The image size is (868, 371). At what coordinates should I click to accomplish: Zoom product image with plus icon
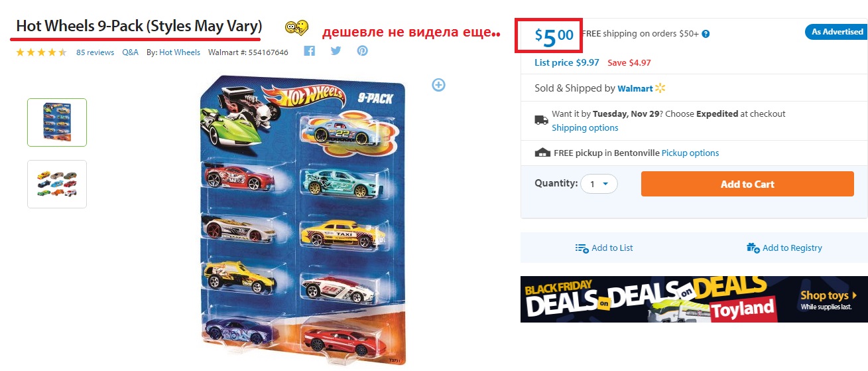pyautogui.click(x=438, y=84)
